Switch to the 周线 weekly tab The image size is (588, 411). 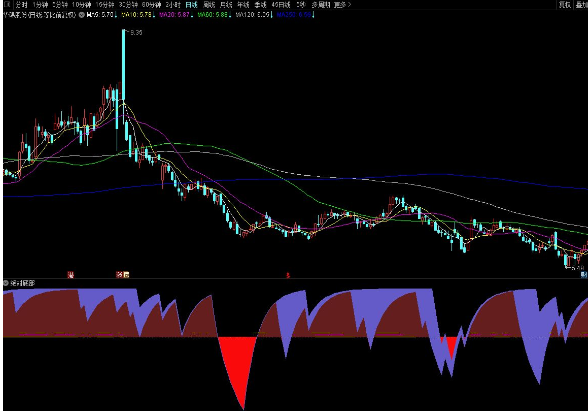tap(209, 5)
